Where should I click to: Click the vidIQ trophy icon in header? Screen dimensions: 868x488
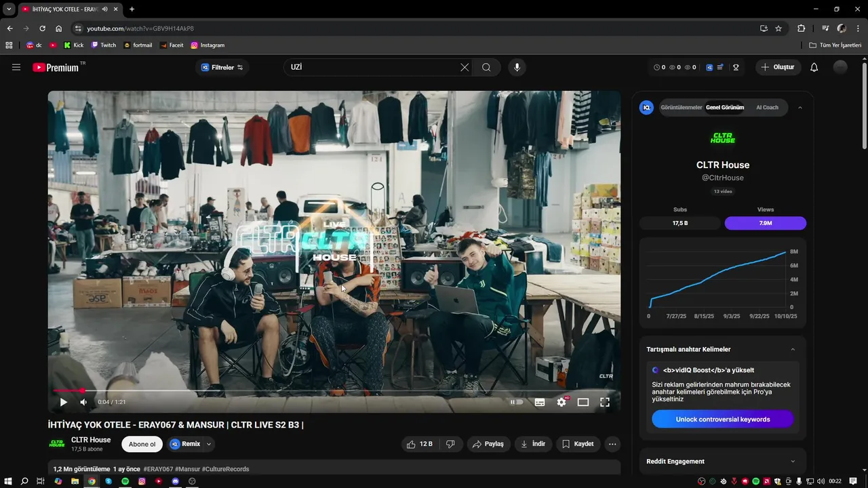(x=736, y=67)
